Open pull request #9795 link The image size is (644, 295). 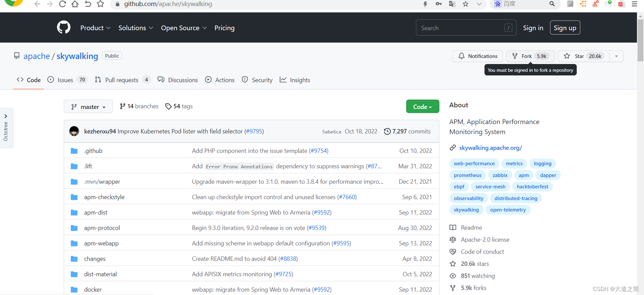[254, 131]
